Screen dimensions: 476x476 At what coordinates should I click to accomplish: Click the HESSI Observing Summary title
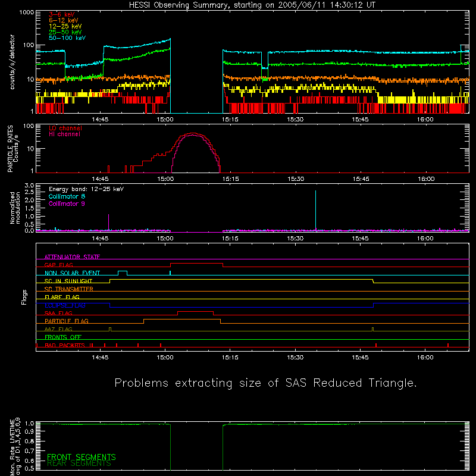pos(252,5)
